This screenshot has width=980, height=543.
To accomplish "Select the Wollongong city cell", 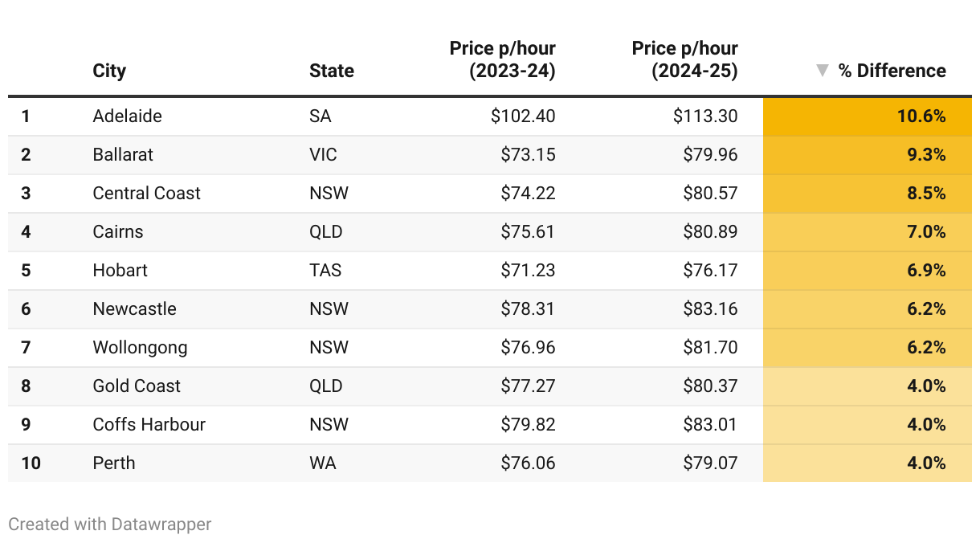I will pos(141,347).
